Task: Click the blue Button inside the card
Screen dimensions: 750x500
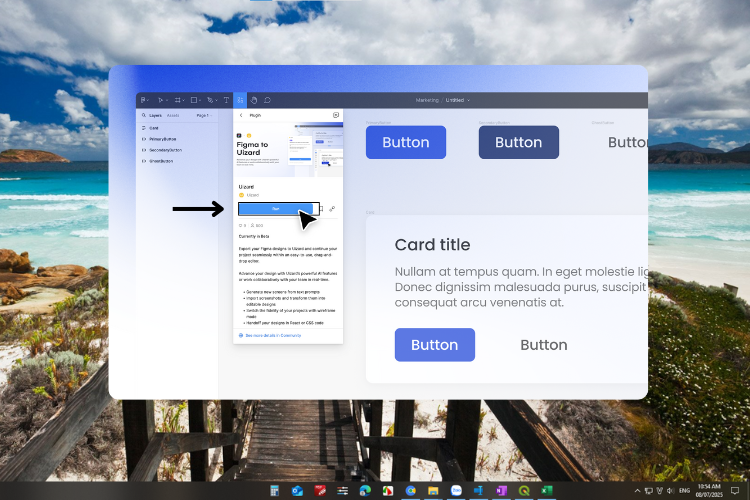Action: [435, 344]
